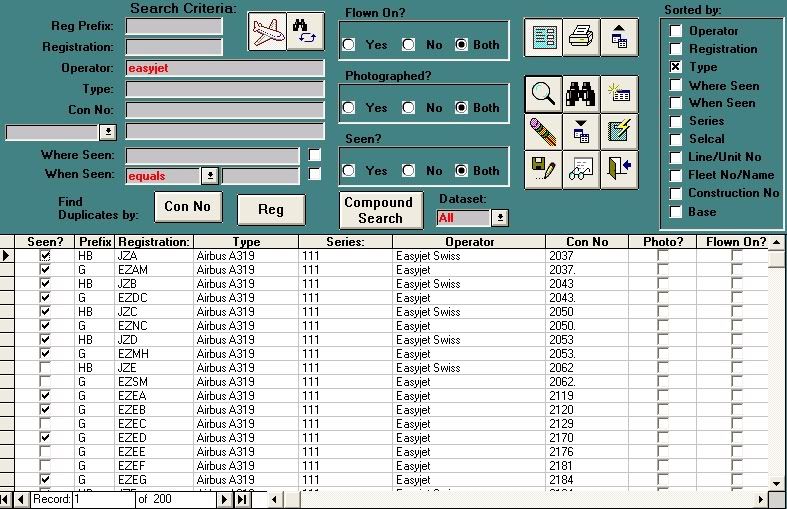Enable sorting by Registration checkbox
This screenshot has height=509, width=787.
point(675,49)
